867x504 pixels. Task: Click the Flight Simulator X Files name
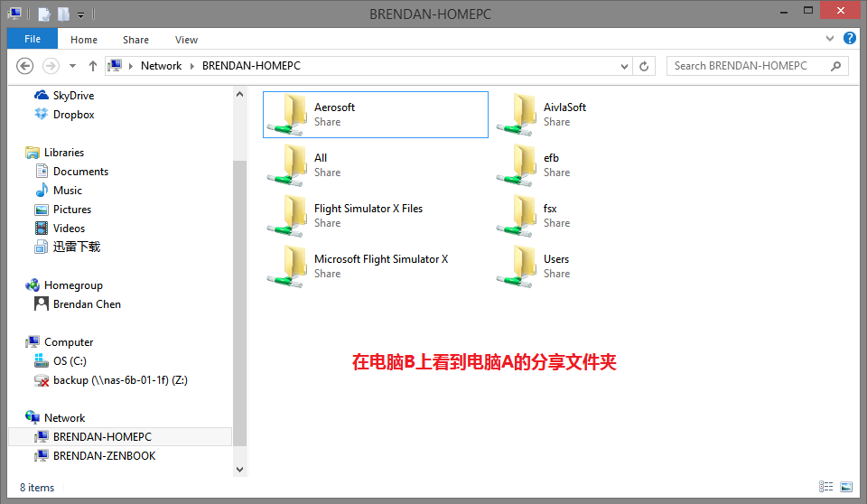coord(368,209)
